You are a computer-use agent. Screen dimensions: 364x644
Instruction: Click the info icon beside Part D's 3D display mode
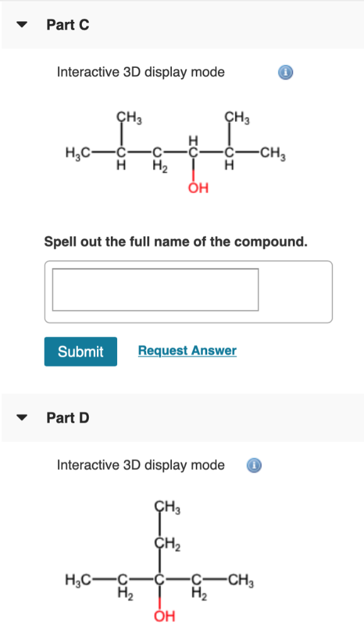(254, 465)
